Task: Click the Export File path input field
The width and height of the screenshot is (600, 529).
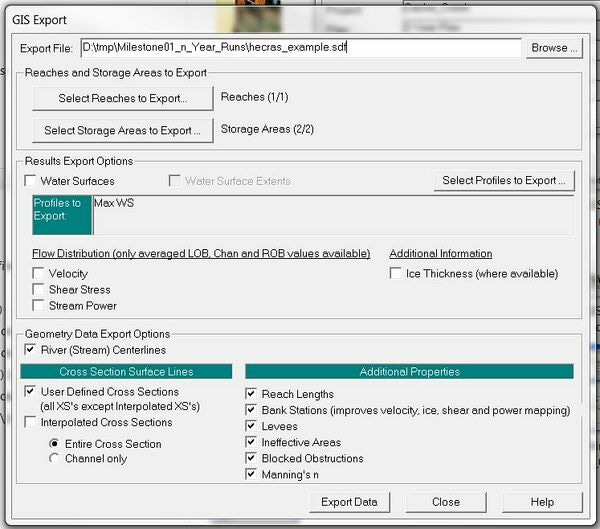Action: pyautogui.click(x=301, y=48)
